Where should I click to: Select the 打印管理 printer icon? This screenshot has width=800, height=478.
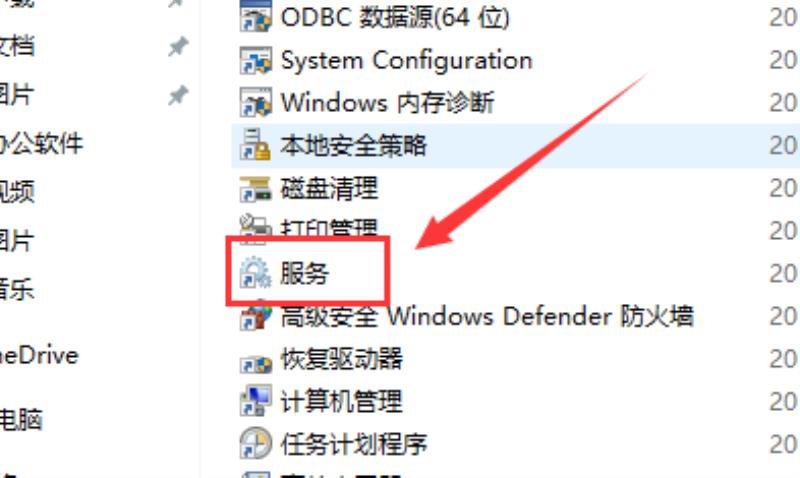[x=256, y=227]
